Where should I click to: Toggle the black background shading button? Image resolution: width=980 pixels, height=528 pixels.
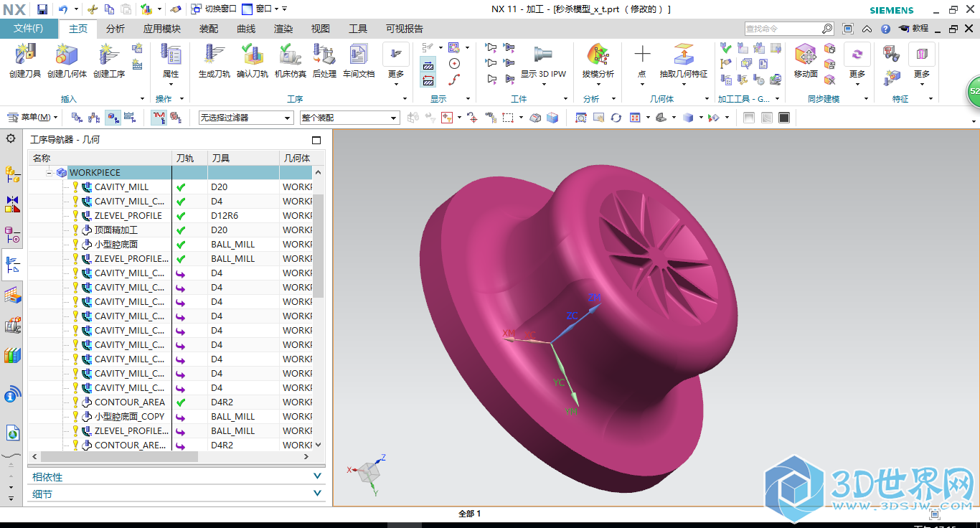784,117
